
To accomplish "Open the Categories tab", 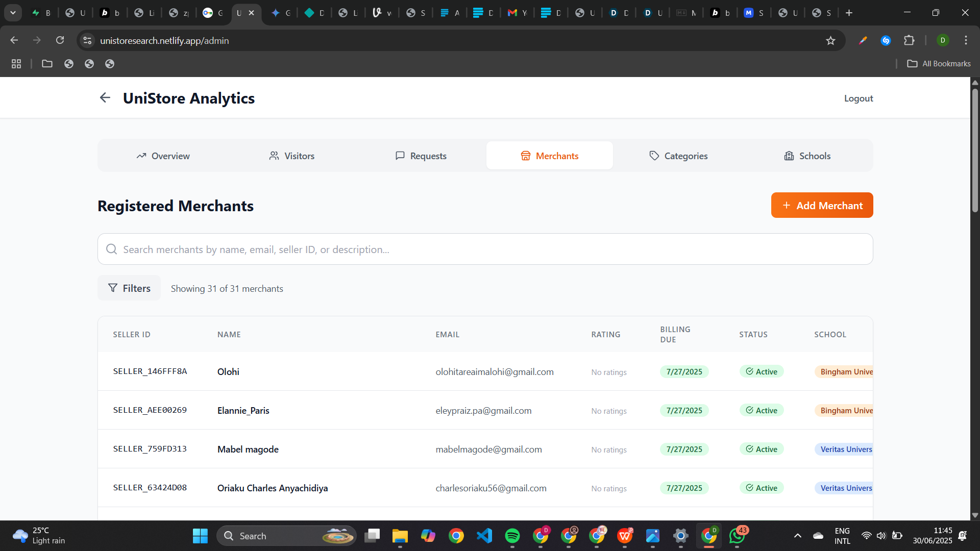I will point(678,156).
